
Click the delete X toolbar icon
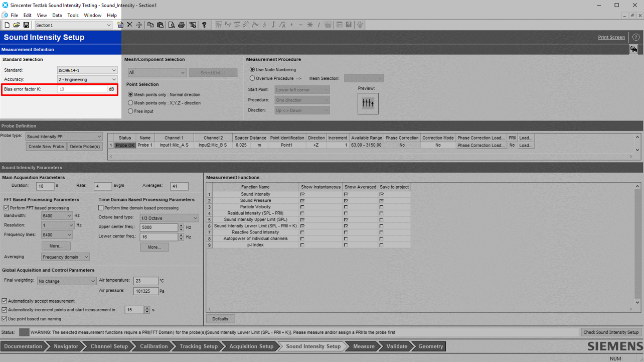pyautogui.click(x=129, y=25)
